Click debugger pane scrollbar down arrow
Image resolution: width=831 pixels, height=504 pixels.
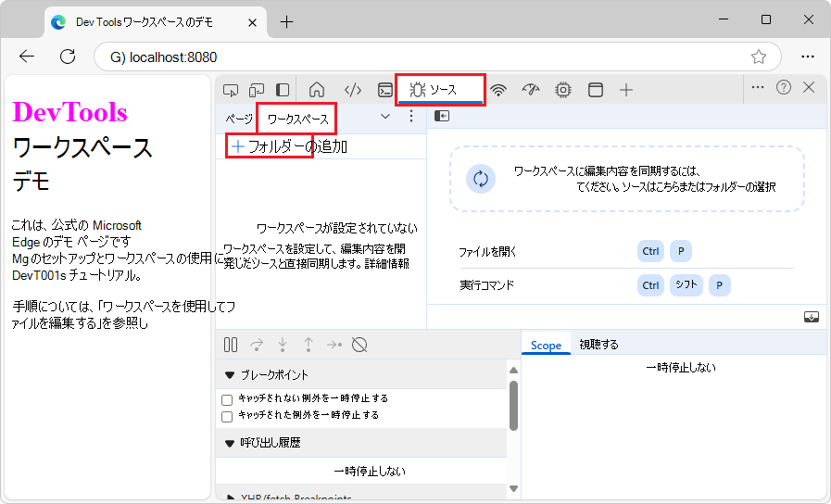tap(513, 488)
